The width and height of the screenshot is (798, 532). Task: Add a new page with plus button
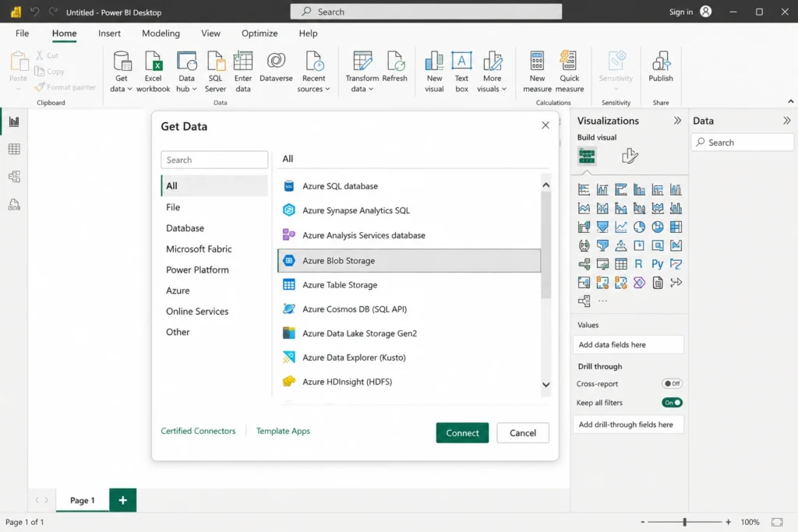click(122, 500)
